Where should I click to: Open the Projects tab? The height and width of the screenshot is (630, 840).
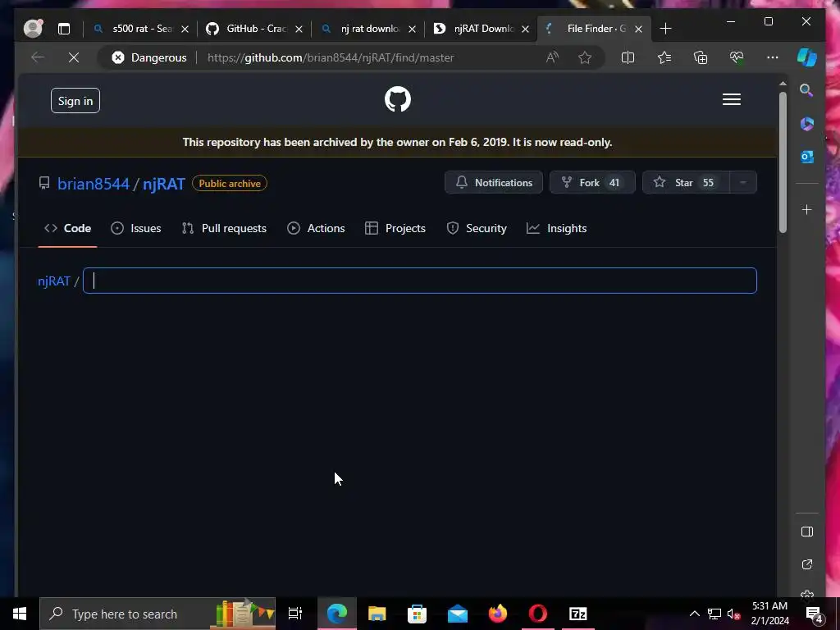point(395,228)
